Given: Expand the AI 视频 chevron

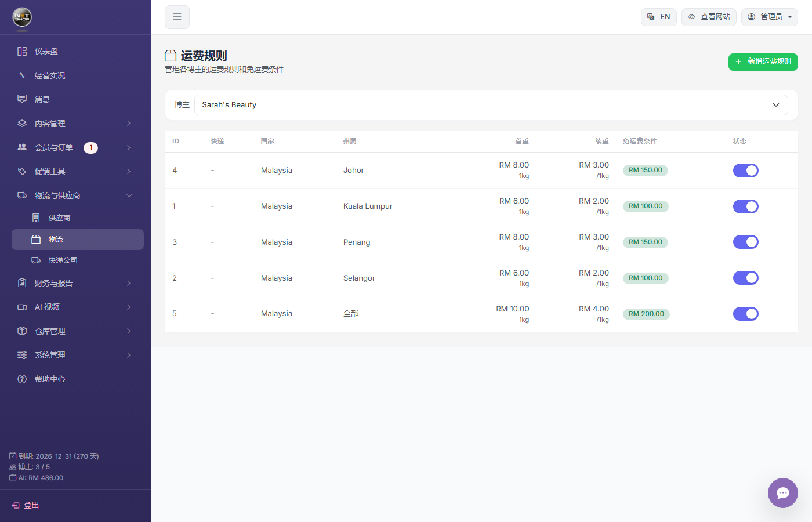Looking at the screenshot, I should 129,307.
